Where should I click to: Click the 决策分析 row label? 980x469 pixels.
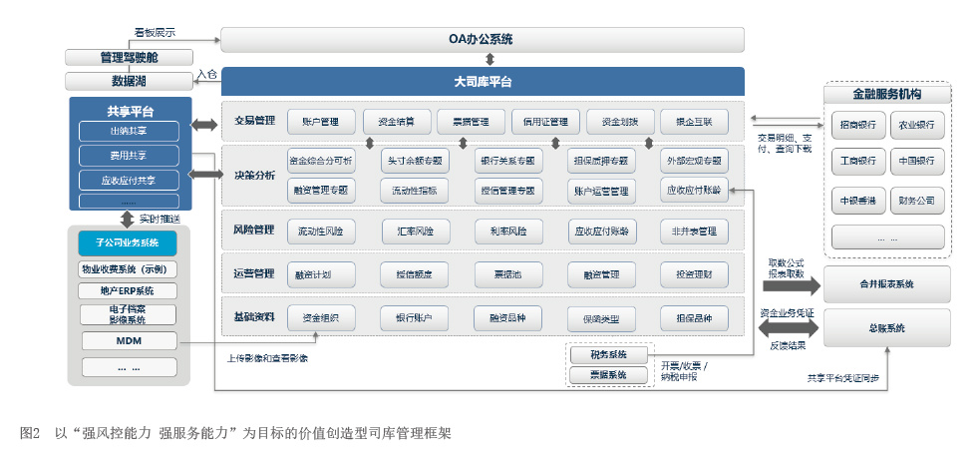point(254,176)
